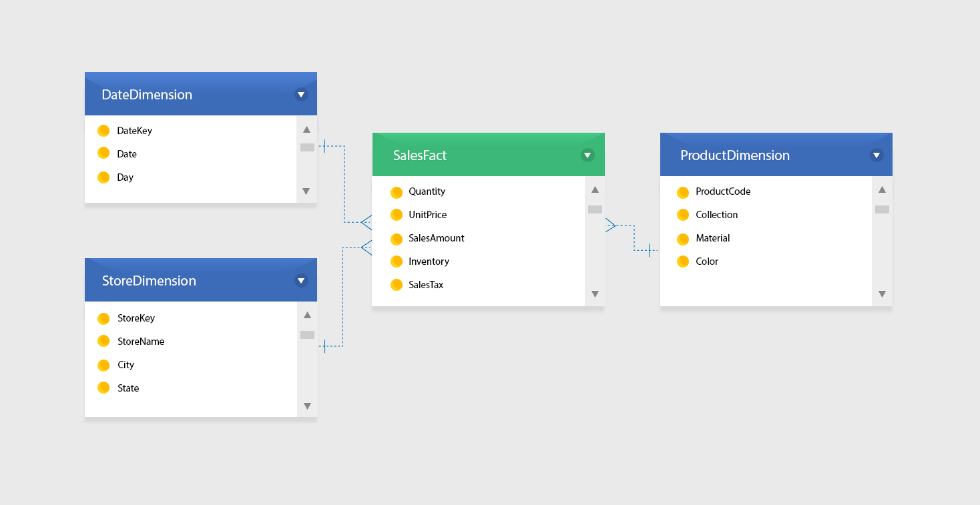This screenshot has width=980, height=505.
Task: Click the key icon beside SalesAmount
Action: click(x=397, y=238)
